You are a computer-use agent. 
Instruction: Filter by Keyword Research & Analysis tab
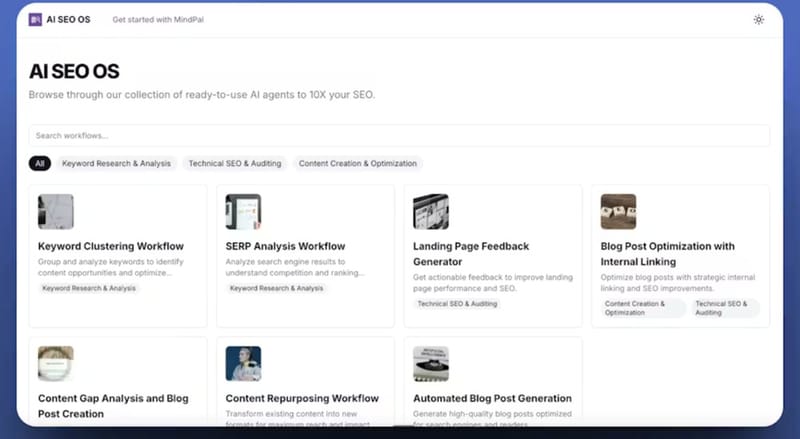tap(116, 163)
